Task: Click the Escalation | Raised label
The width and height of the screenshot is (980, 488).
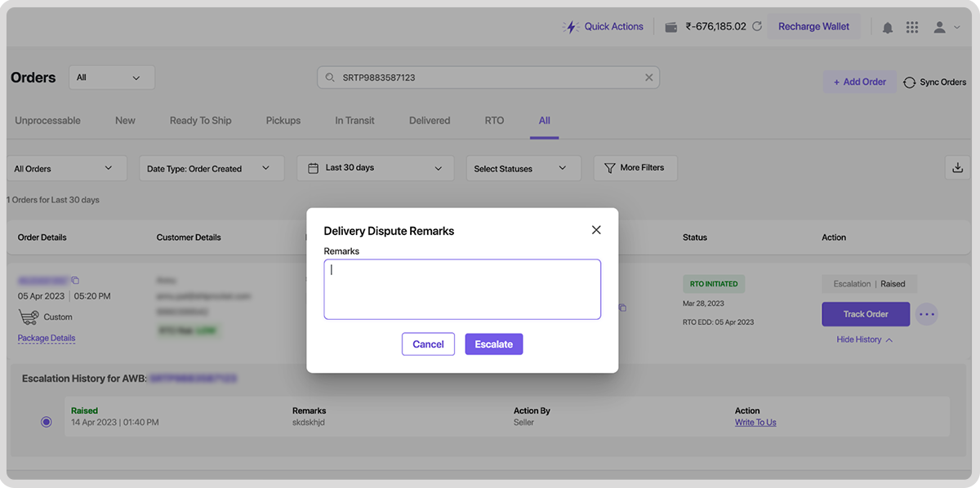Action: 869,284
